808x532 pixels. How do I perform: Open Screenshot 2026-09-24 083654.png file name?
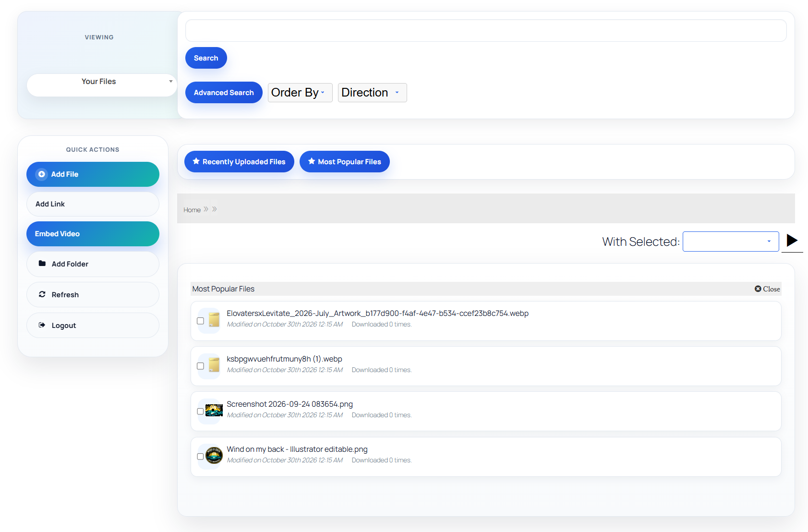pyautogui.click(x=290, y=404)
